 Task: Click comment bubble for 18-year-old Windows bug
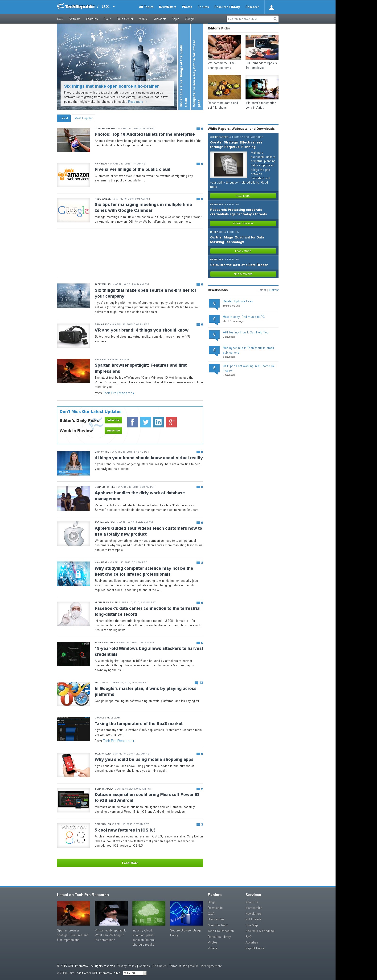[200, 643]
